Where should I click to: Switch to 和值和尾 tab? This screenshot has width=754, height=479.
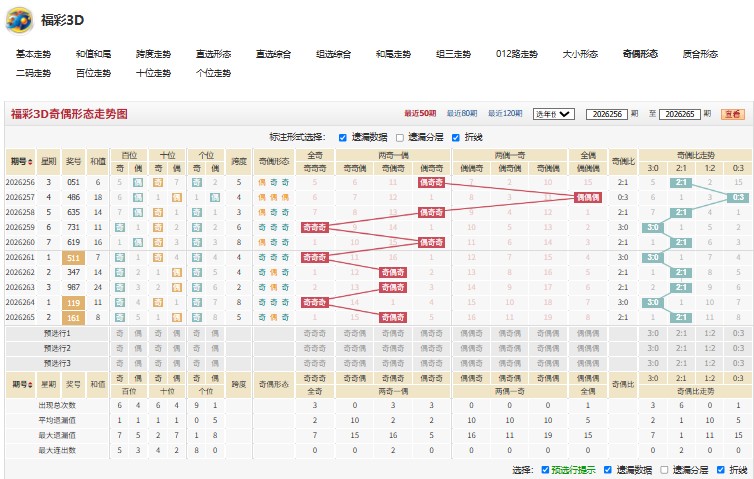(93, 54)
